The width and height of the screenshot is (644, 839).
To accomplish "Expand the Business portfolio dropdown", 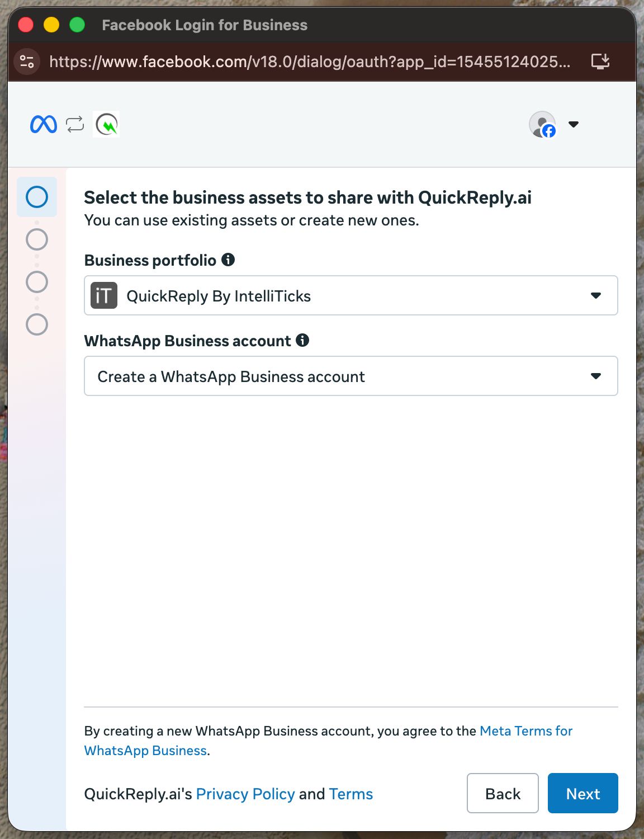I will coord(596,295).
